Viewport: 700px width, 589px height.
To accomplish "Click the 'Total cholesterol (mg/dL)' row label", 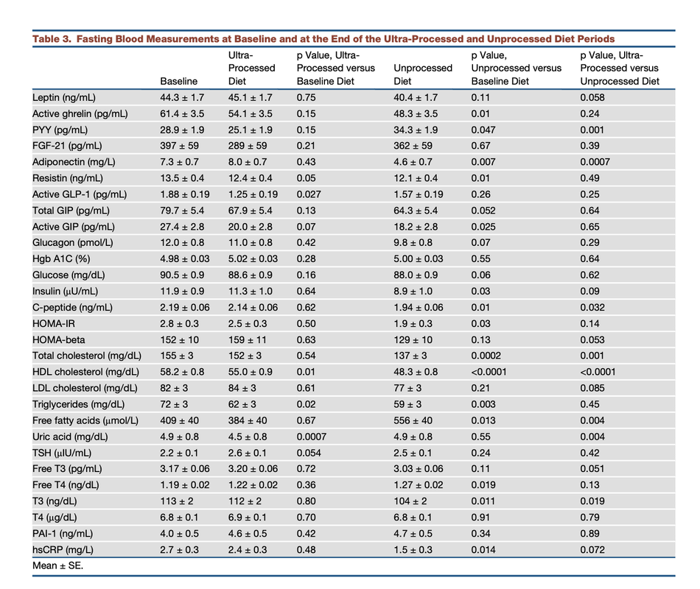I will pos(87,356).
